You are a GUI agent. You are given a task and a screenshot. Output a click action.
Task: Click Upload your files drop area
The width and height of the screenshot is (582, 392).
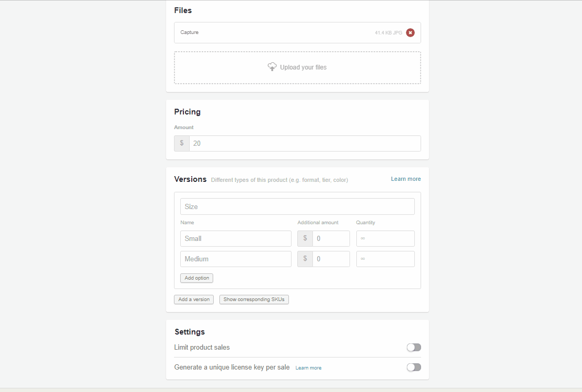tap(297, 67)
